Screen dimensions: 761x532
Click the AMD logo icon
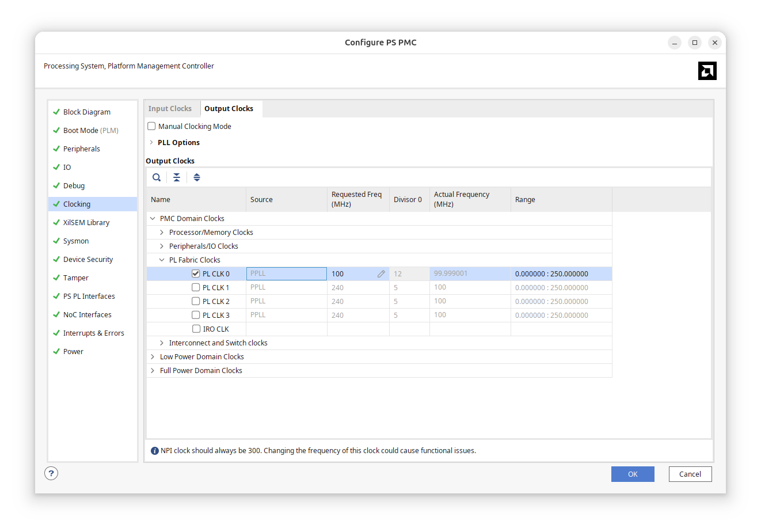(x=707, y=71)
